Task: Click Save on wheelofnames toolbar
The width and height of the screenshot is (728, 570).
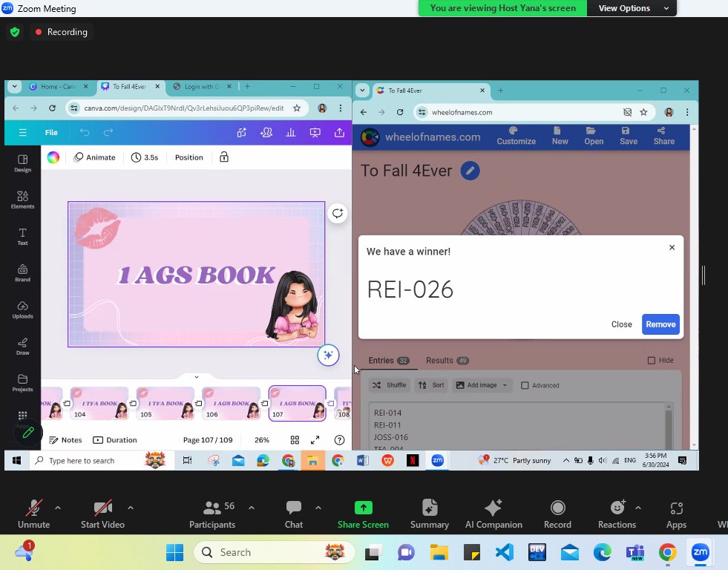Action: 628,136
